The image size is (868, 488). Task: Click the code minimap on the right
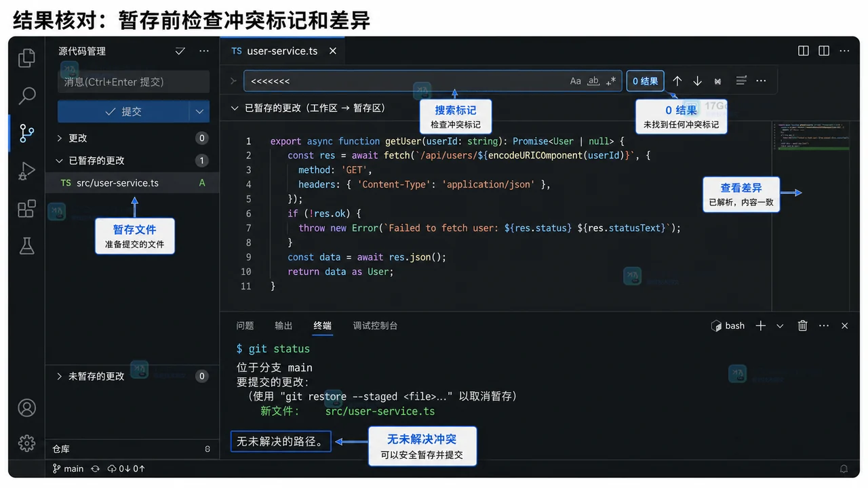pos(811,136)
